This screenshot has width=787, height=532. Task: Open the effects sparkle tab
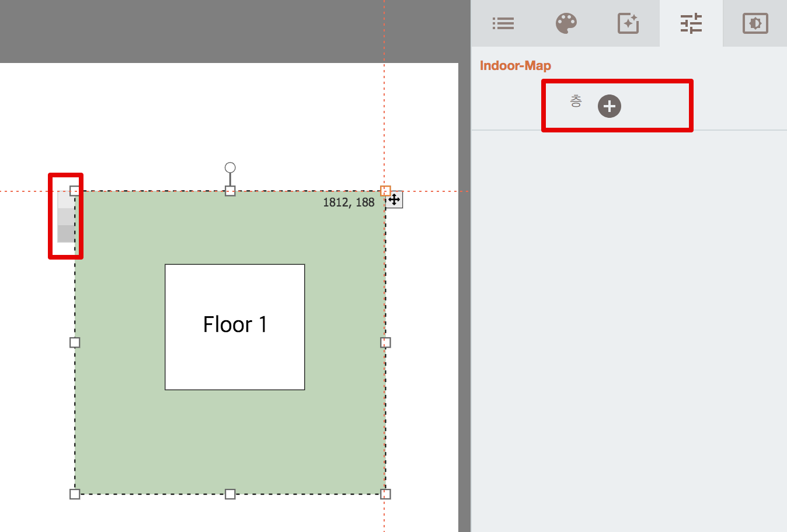coord(628,23)
